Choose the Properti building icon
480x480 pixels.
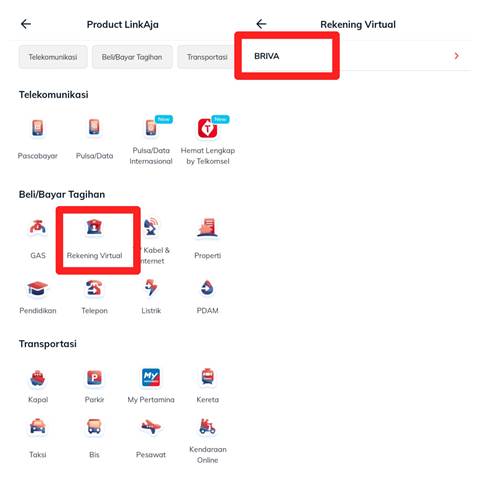click(207, 228)
